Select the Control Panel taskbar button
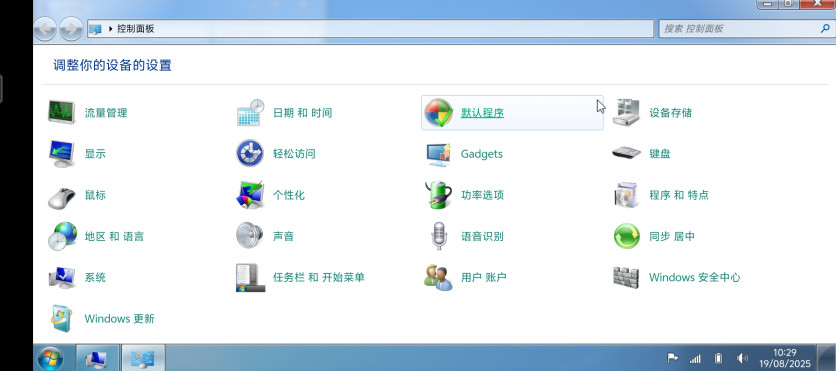 click(143, 358)
